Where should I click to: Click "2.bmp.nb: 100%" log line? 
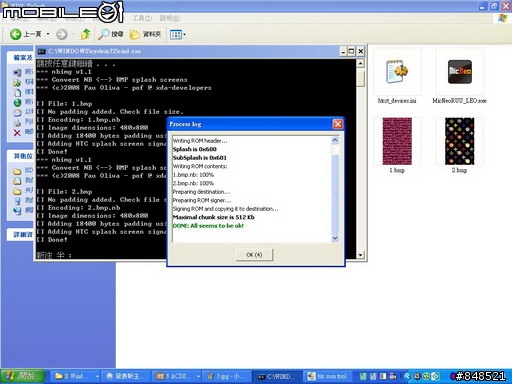coord(193,183)
